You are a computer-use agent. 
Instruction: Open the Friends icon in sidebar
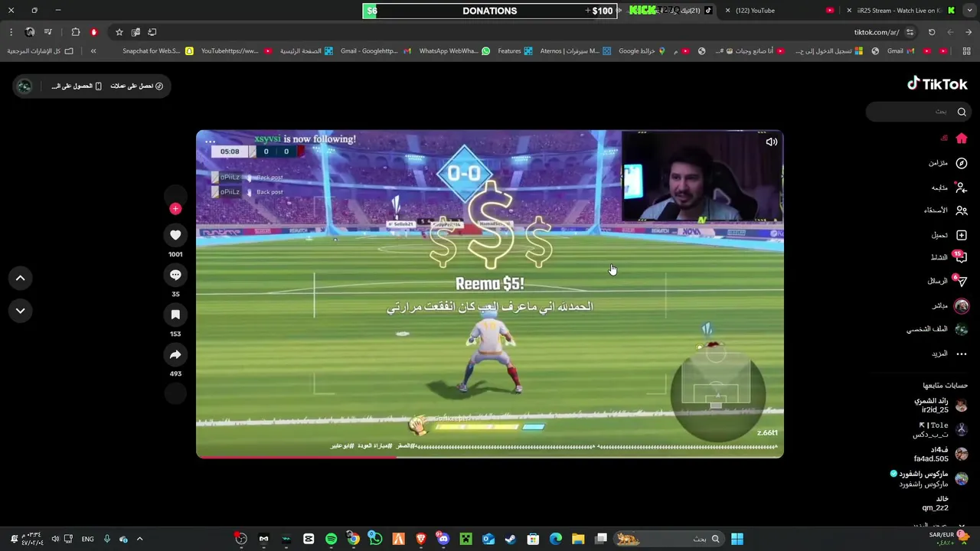(962, 210)
